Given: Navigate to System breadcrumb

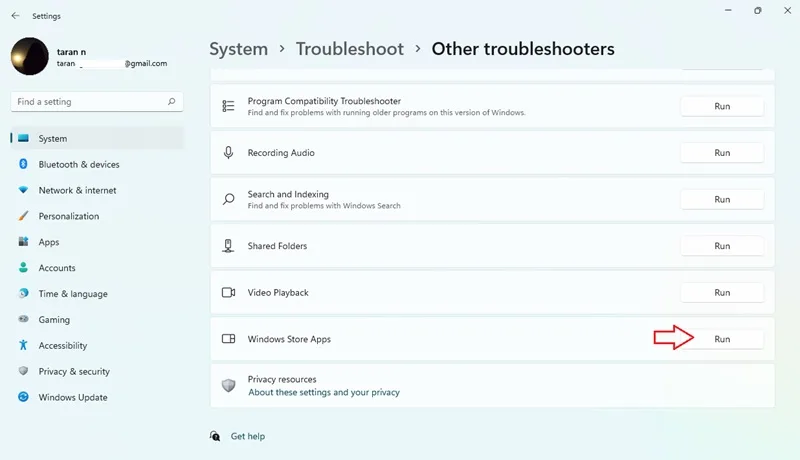Looking at the screenshot, I should (238, 49).
